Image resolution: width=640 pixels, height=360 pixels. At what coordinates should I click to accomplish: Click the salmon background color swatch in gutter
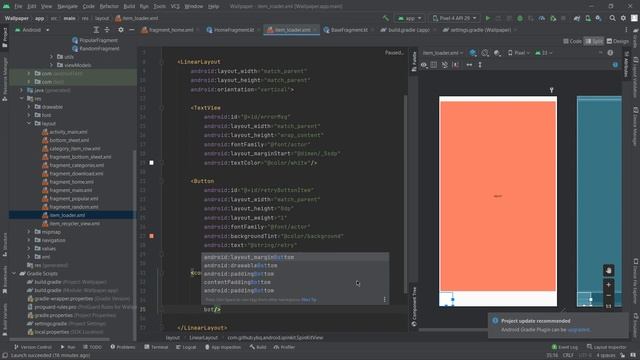[151, 236]
